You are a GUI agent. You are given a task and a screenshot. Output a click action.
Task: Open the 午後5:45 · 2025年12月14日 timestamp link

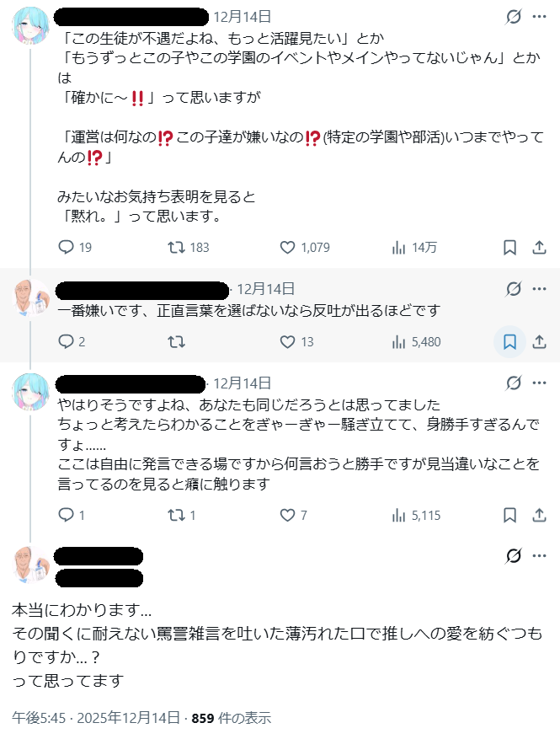[96, 718]
